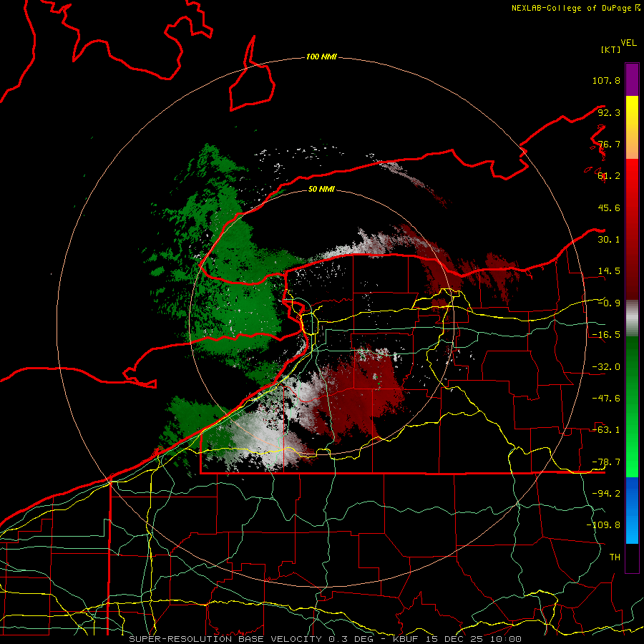Select the 30.1 scale value
Viewport: 644px width, 644px height.
coord(609,240)
